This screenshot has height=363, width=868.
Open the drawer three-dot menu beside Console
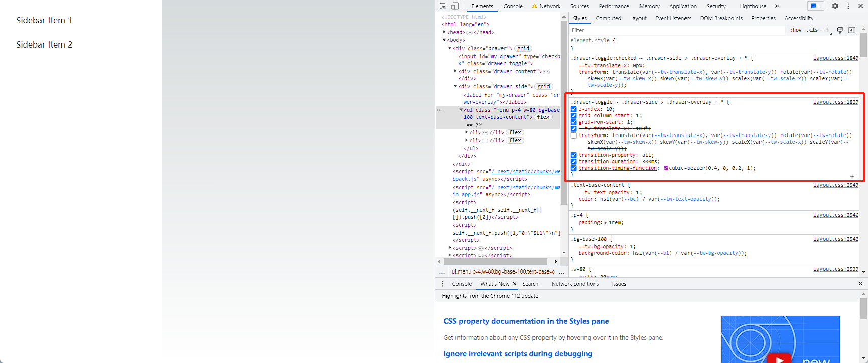(443, 284)
